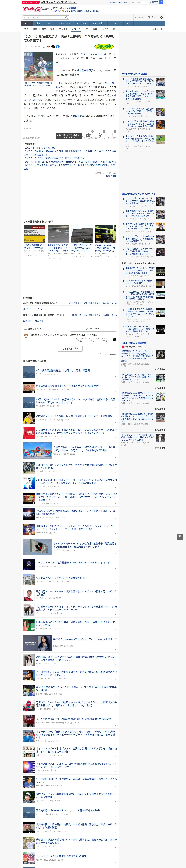Click Yahoo! JAPAN link in top bar
The width and height of the screenshot is (186, 868).
(116, 2)
